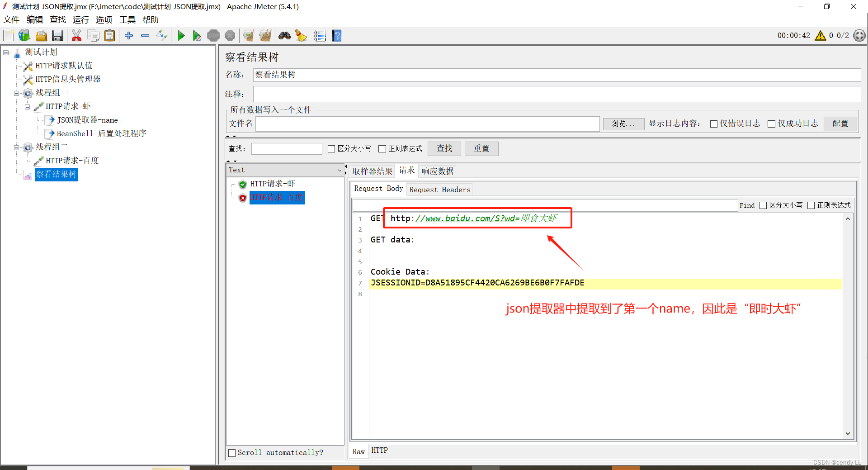
Task: Click the Save test plan floppy disk icon
Action: tap(57, 35)
